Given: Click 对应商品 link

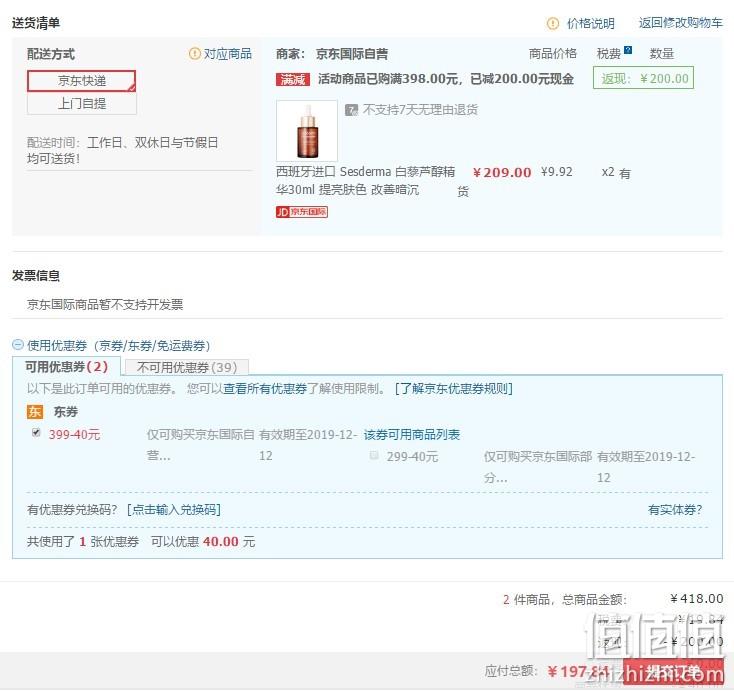Looking at the screenshot, I should [228, 53].
